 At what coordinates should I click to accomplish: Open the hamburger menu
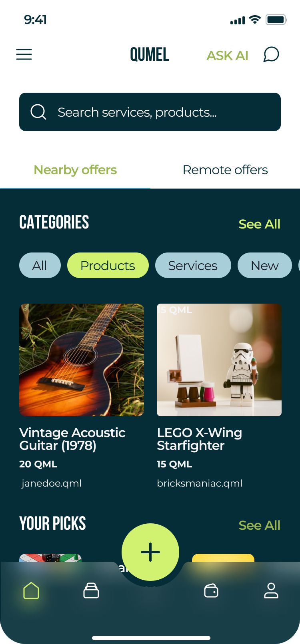pos(24,54)
